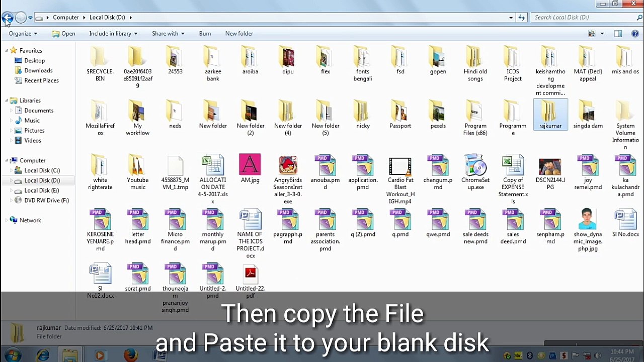Viewport: 644px width, 362px height.
Task: Select the rajkumar folder
Action: tap(550, 115)
